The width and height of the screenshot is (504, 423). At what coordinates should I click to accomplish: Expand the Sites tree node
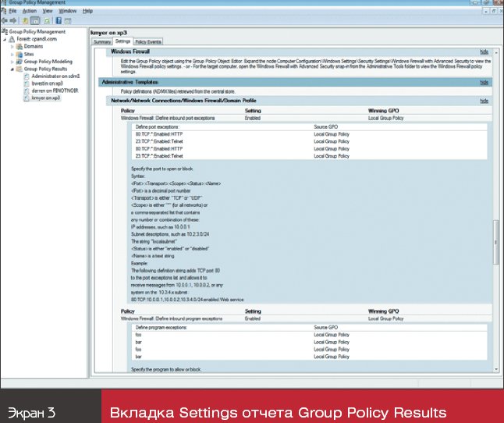point(12,55)
